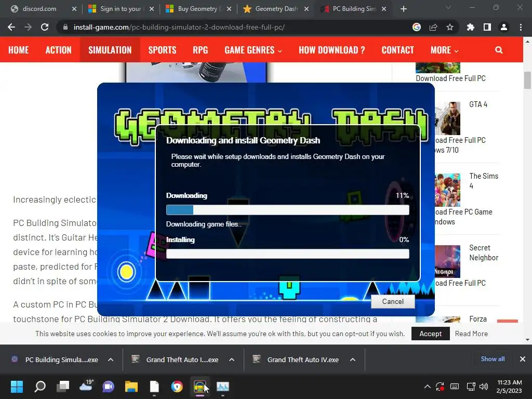Open the installer app icon in the taskbar
The height and width of the screenshot is (399, 532).
pyautogui.click(x=200, y=387)
